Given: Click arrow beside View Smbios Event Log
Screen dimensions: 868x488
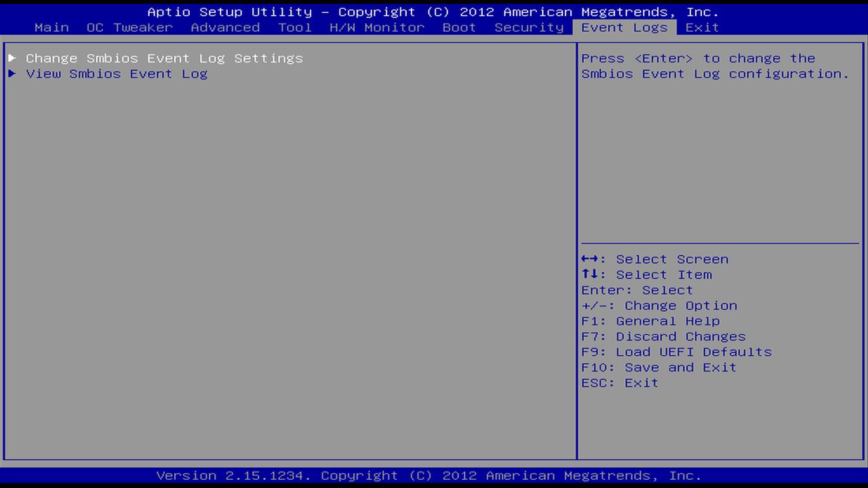Looking at the screenshot, I should click(12, 74).
